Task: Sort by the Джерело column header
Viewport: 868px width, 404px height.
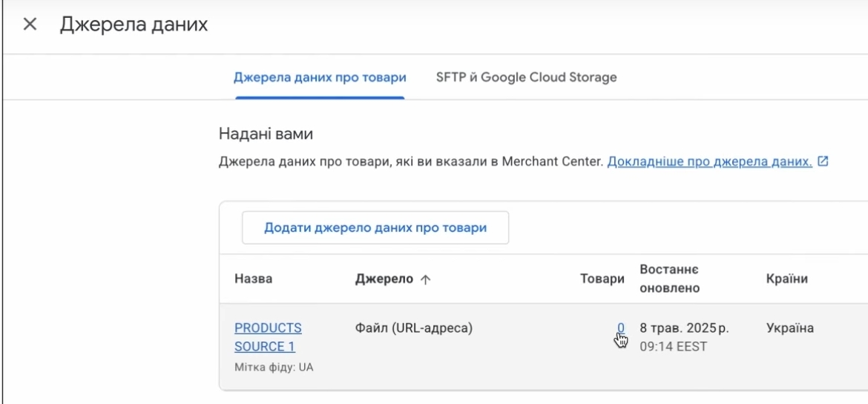Action: coord(384,278)
